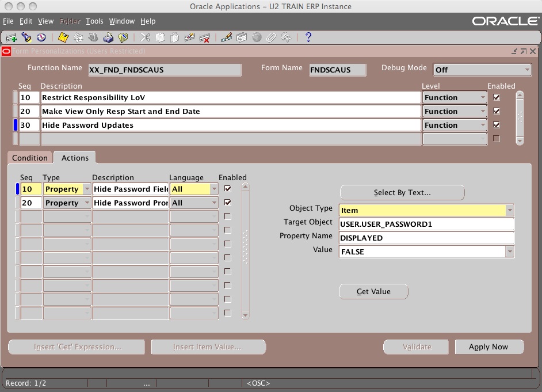Image resolution: width=542 pixels, height=392 pixels.
Task: Open Attachments paperclip icon
Action: [272, 37]
